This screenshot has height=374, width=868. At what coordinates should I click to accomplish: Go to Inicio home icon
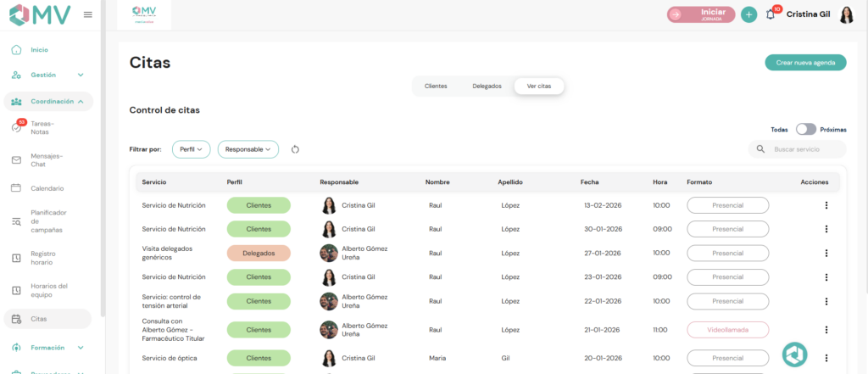17,50
